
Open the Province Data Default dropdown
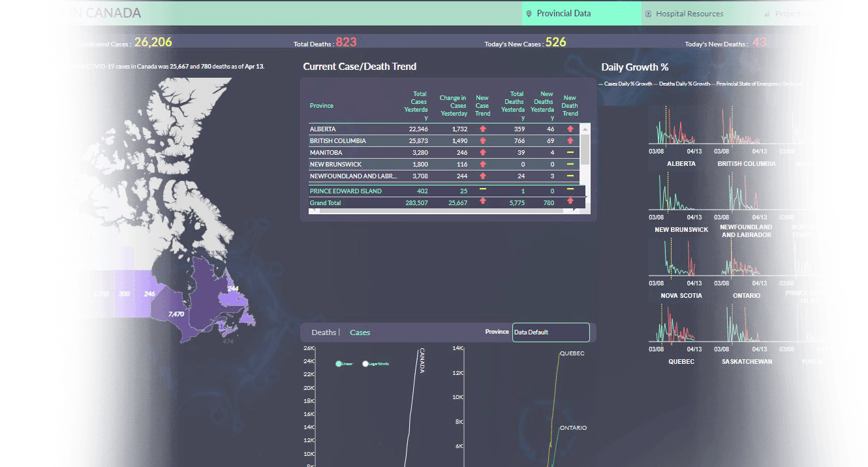pos(551,332)
